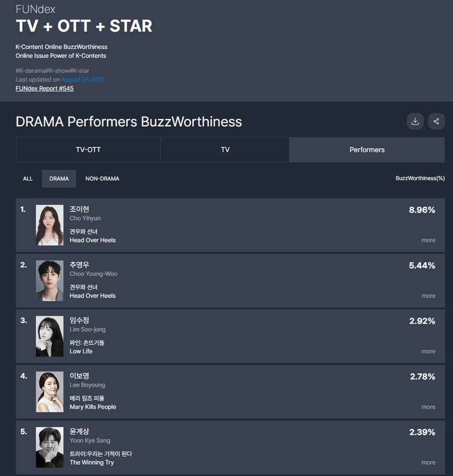The height and width of the screenshot is (476, 453).
Task: Expand more for Lim Soo-jung
Action: coord(429,351)
